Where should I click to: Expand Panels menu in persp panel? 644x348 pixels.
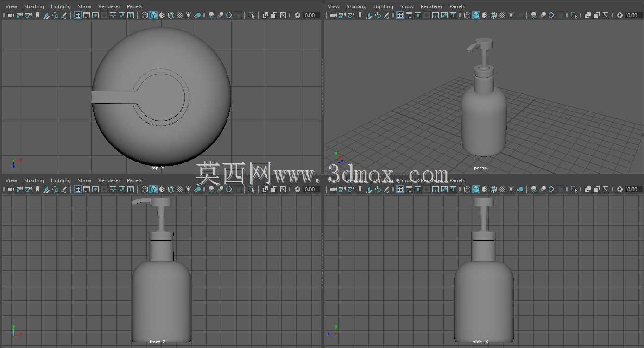457,6
